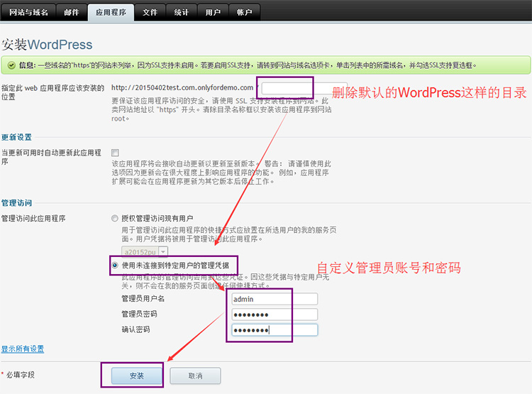Click the 管理员用户名 admin field
Image resolution: width=532 pixels, height=394 pixels.
point(275,299)
